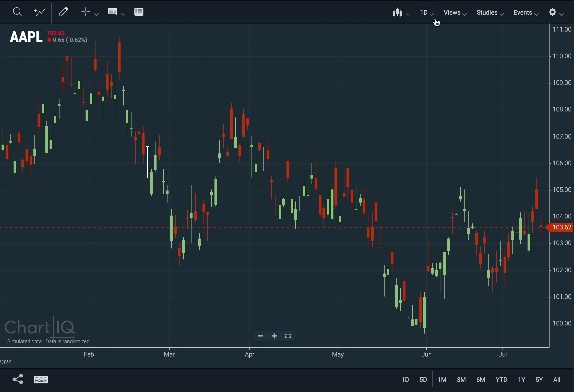The width and height of the screenshot is (574, 392).
Task: Click the 111.00 price axis label
Action: [x=562, y=29]
